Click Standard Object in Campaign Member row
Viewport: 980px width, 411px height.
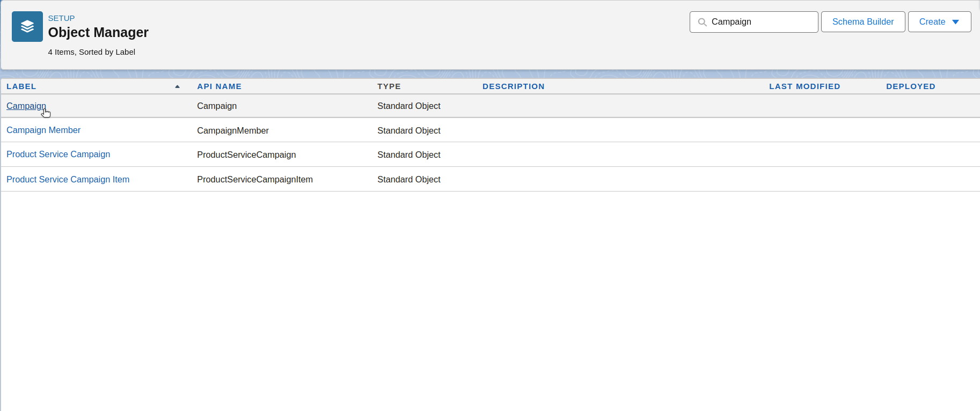pyautogui.click(x=409, y=130)
